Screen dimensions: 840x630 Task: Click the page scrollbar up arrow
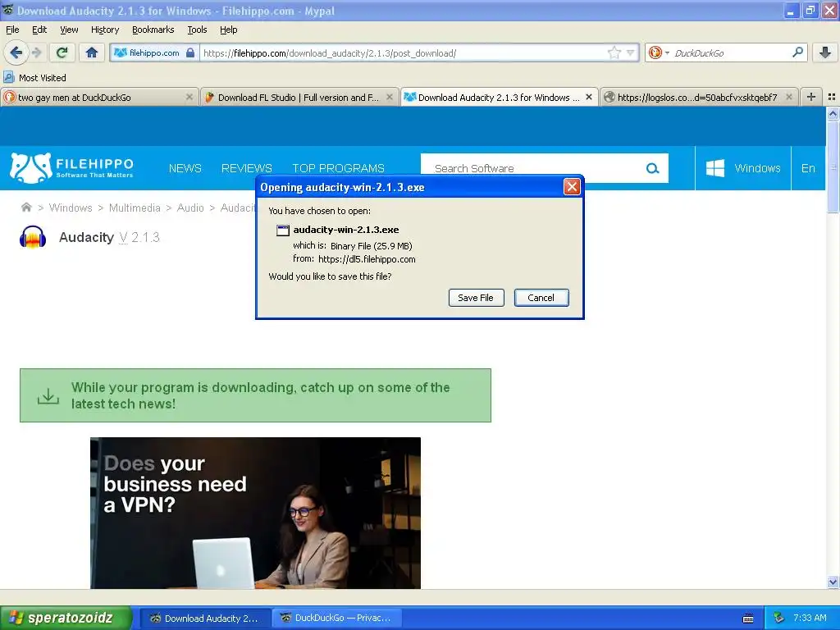tap(833, 113)
